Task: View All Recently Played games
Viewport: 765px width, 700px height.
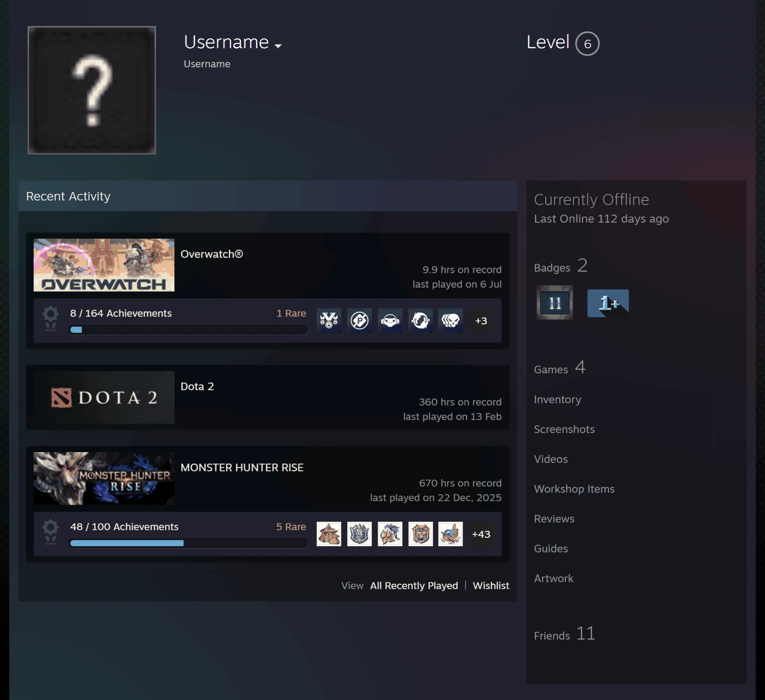Action: pyautogui.click(x=414, y=586)
